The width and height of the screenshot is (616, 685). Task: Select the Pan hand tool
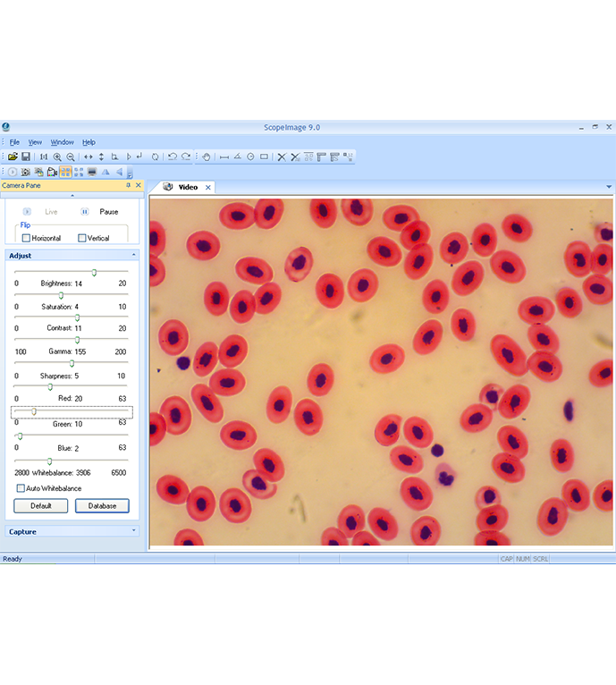tap(206, 156)
